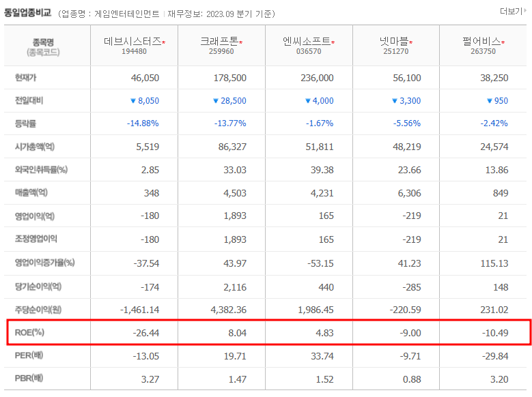
Task: Open the 넷마블 stock link
Action: coord(394,41)
